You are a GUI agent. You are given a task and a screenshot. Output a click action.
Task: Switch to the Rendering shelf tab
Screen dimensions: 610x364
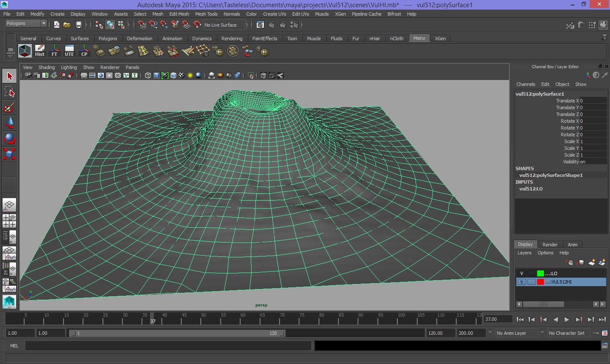[232, 39]
